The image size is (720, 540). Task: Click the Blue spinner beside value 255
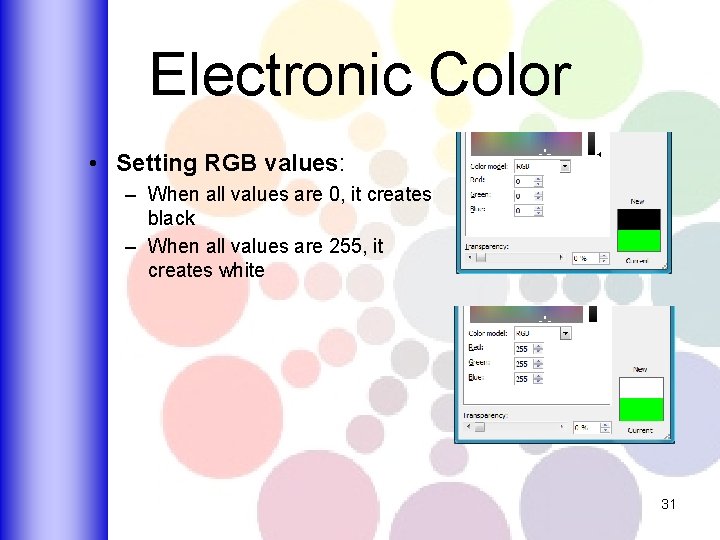(x=538, y=379)
